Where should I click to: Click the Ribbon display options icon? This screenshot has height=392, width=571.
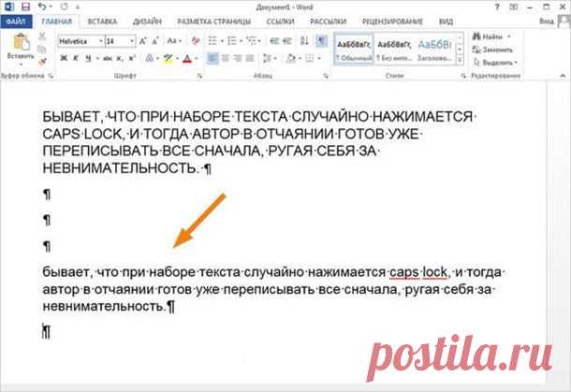click(x=514, y=7)
